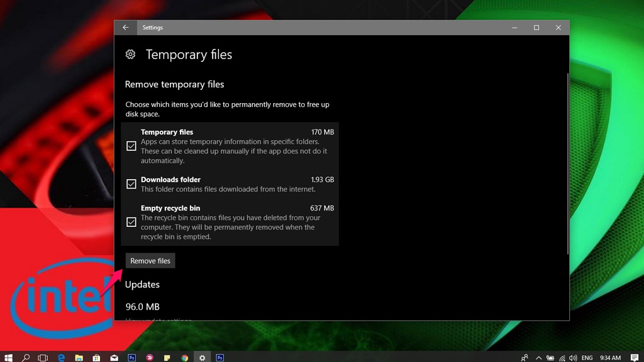Viewport: 644px width, 362px height.
Task: Open the People icon in system tray
Action: (x=525, y=358)
